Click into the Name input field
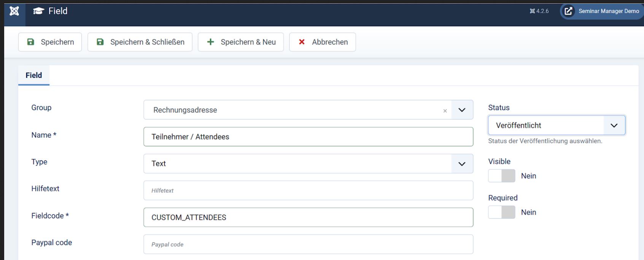 tap(308, 137)
